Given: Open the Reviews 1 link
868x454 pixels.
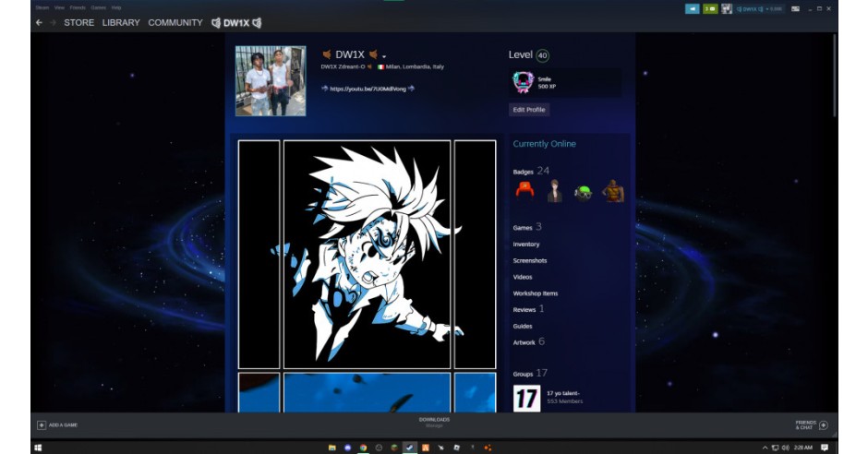Looking at the screenshot, I should (529, 309).
